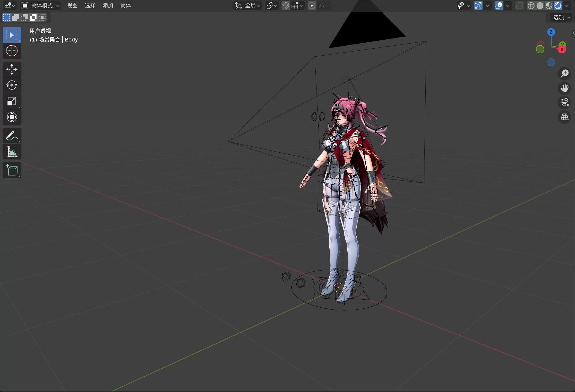Choose the Move tool
Viewport: 575px width, 392px height.
[x=12, y=69]
